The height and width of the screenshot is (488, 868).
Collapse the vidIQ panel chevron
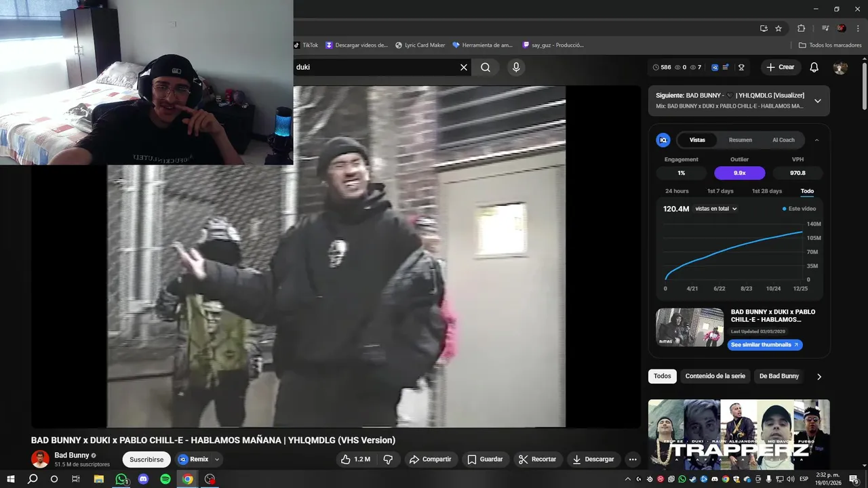click(816, 140)
